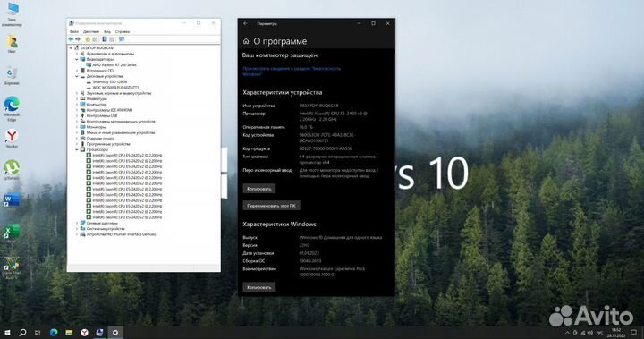Screen dimensions: 644x339
Task: Click Переименовать этот ПК button
Action: click(x=271, y=206)
